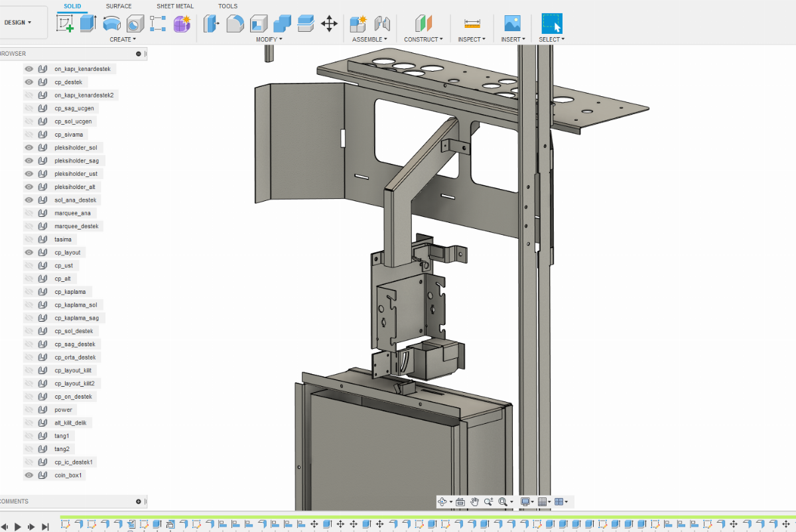This screenshot has height=532, width=796.
Task: Hide the cp_destek component
Action: click(x=29, y=82)
